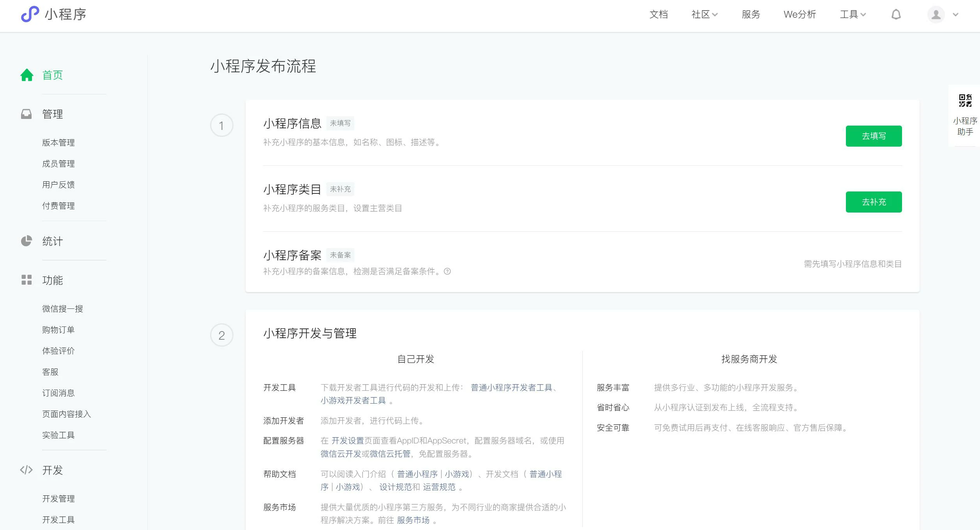Open the notification bell
Image resolution: width=980 pixels, height=530 pixels.
(896, 14)
